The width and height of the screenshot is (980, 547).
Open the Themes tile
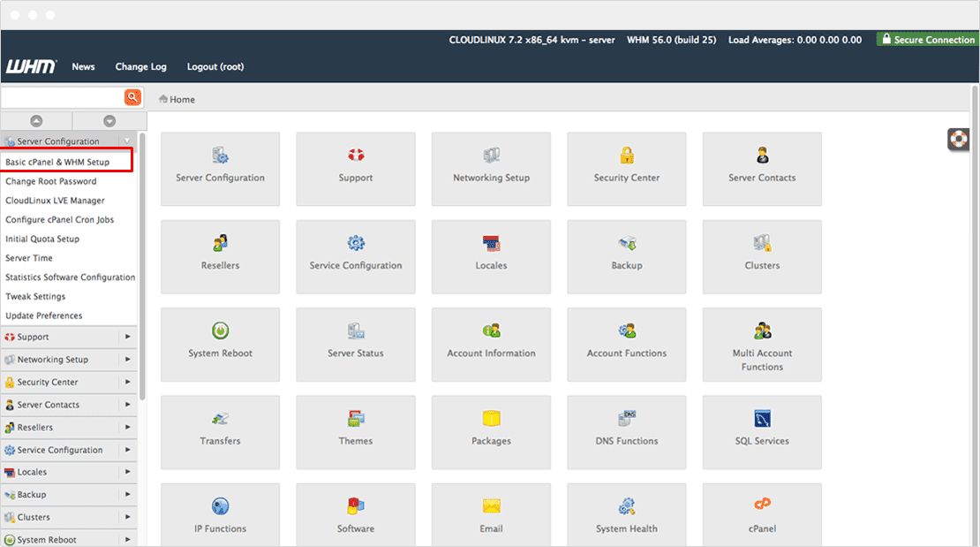tap(356, 432)
